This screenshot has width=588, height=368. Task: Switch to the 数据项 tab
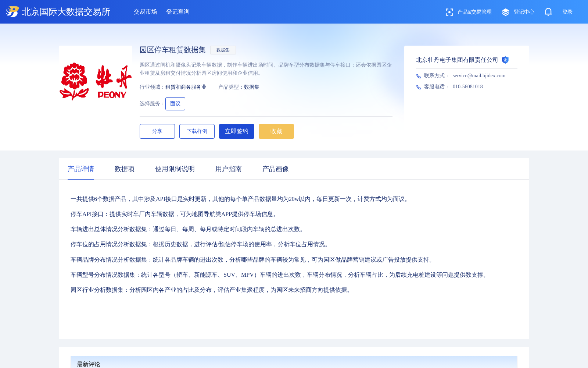point(125,169)
